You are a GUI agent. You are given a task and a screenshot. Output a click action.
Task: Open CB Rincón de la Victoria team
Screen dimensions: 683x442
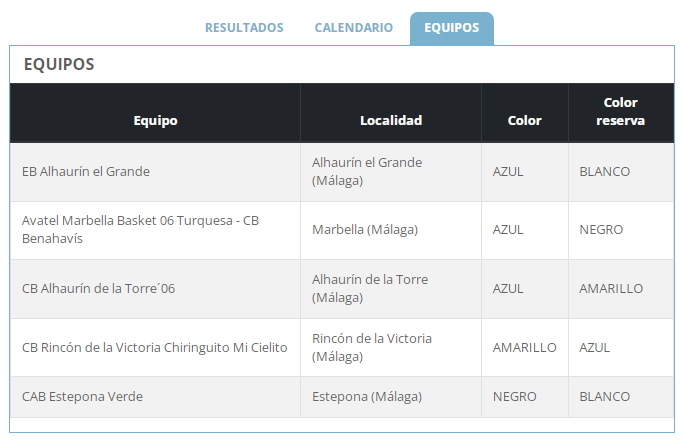click(154, 347)
